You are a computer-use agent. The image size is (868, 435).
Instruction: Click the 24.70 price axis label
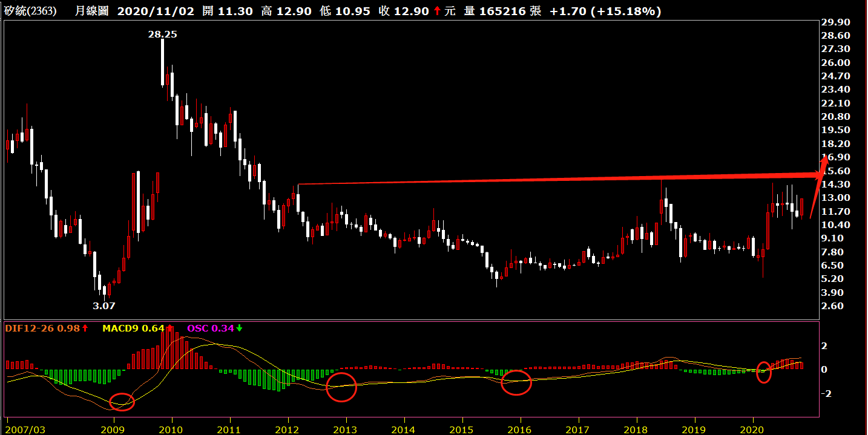[837, 76]
